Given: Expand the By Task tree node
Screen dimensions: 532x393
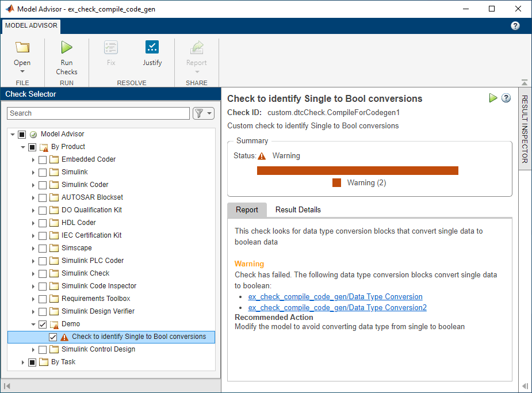Looking at the screenshot, I should [x=23, y=362].
